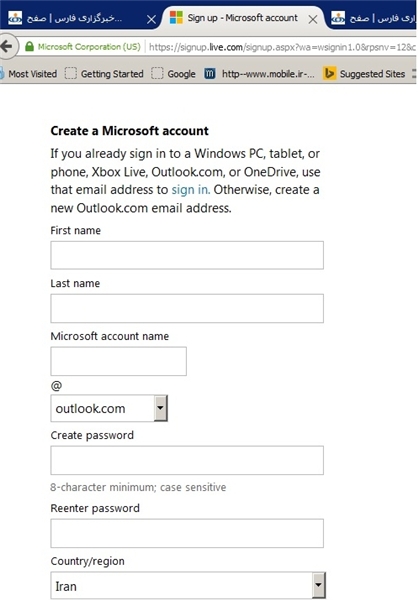Click the mobile.ir bookmark favicon

[x=209, y=73]
